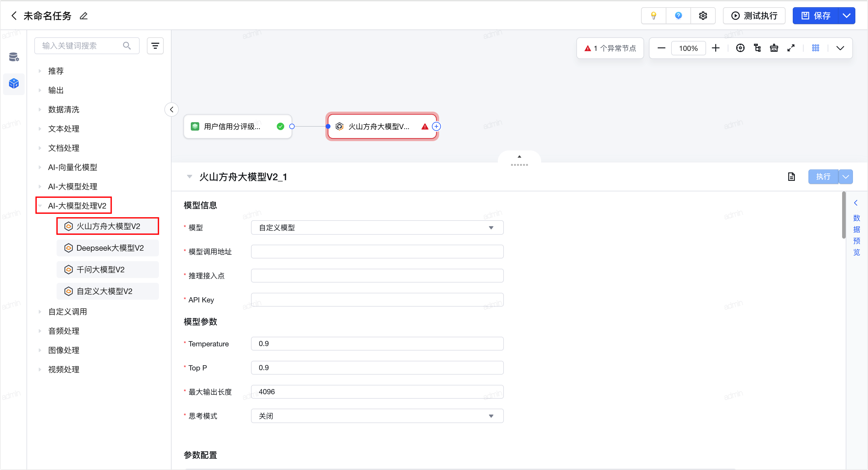Open the blue help icon
Viewport: 868px width, 470px height.
pos(678,16)
